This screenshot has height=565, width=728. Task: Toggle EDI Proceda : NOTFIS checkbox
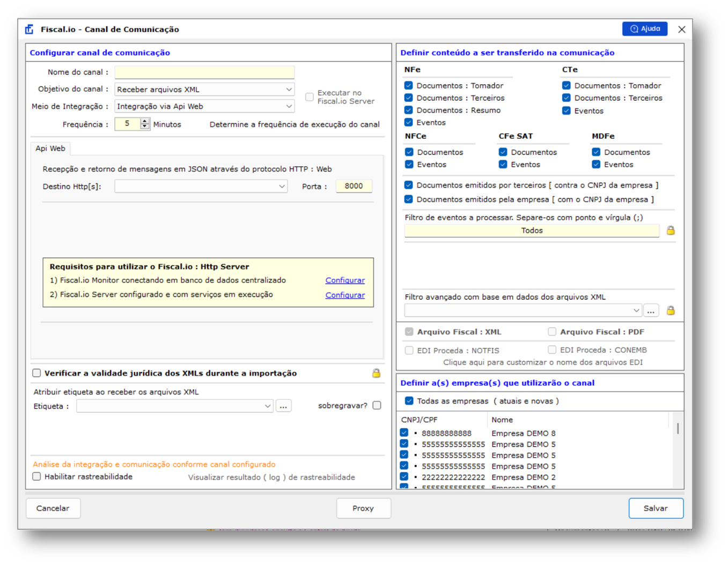[x=409, y=350]
